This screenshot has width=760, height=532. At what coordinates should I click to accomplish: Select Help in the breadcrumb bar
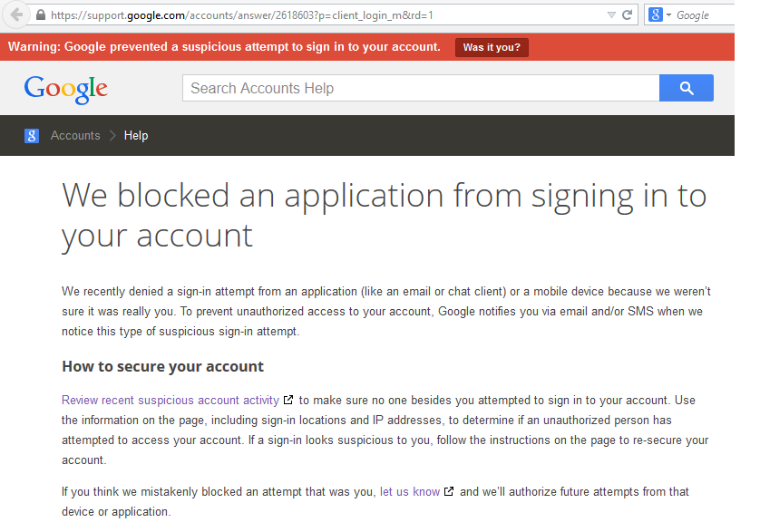[x=136, y=136]
